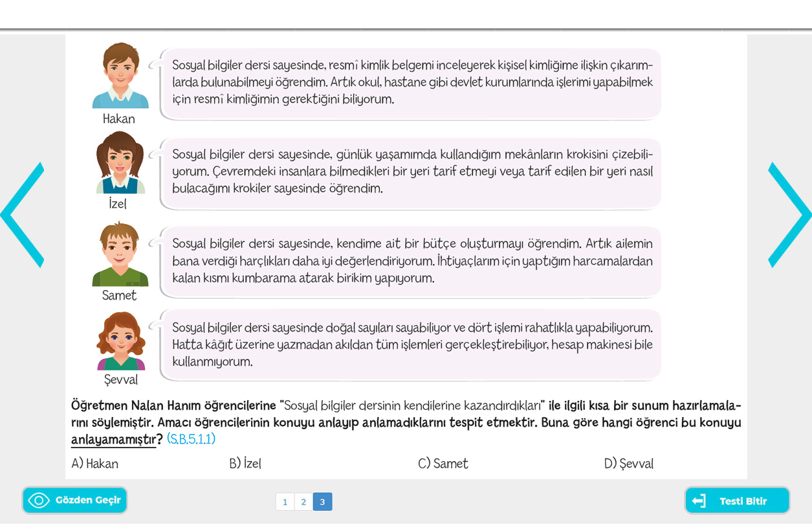Click the S.B.5.1.1 curriculum code link

(191, 439)
